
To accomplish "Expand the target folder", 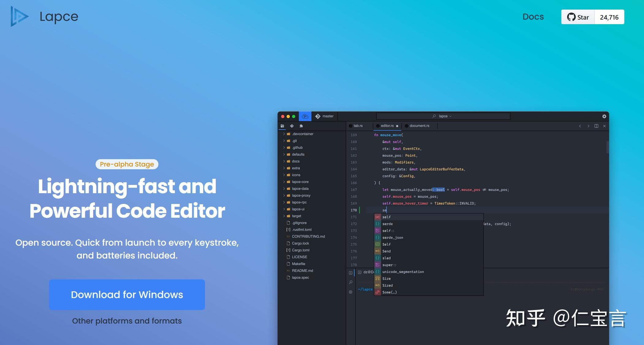I will point(296,216).
